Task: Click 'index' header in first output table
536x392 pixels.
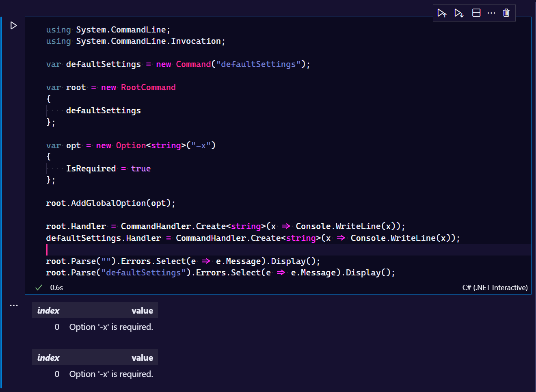Action: click(48, 311)
